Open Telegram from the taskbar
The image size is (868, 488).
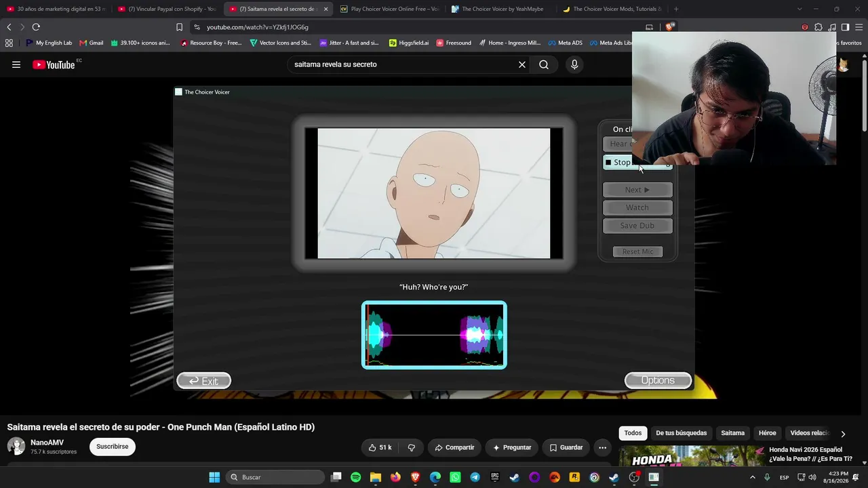point(475,477)
